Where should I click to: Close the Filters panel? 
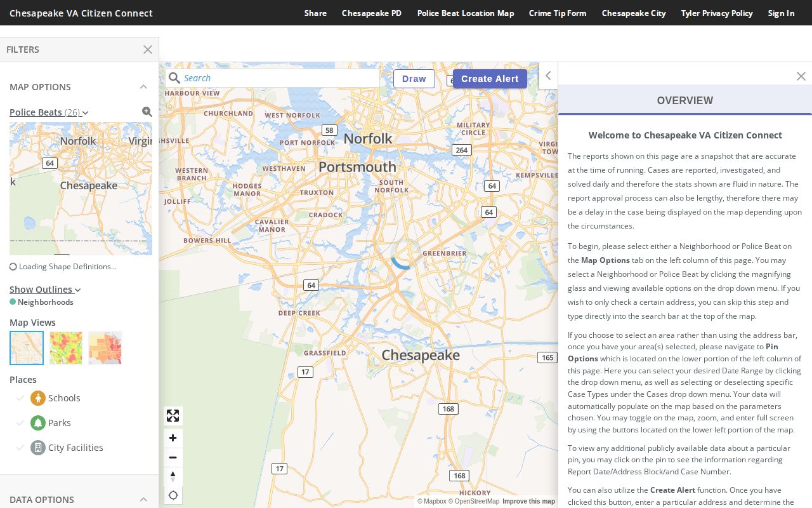pos(148,50)
